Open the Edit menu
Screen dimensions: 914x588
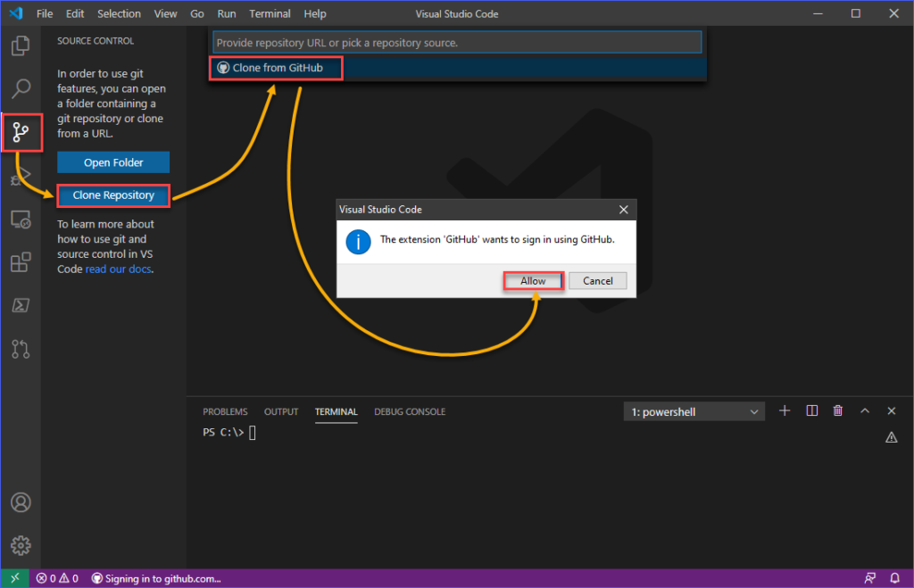75,13
